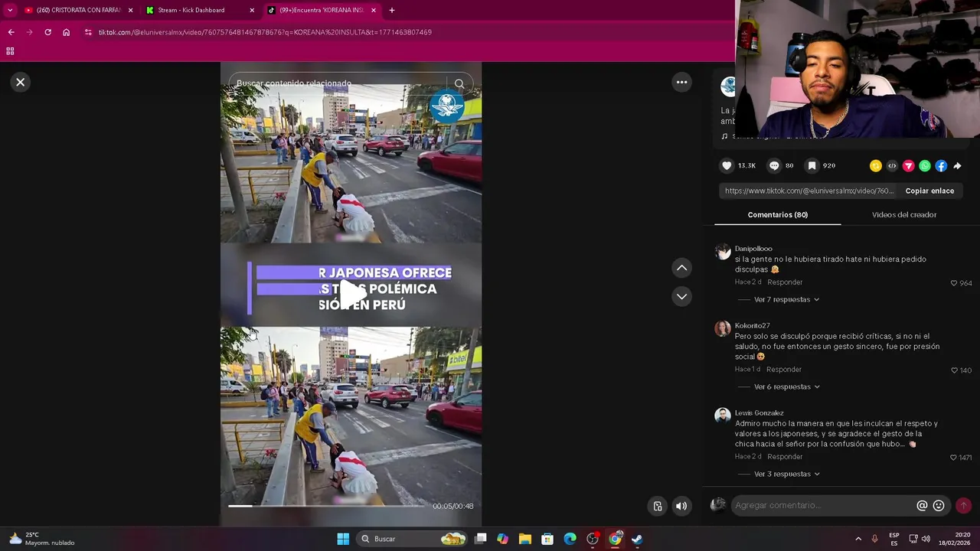The width and height of the screenshot is (980, 551).
Task: Seek on the video progress bar
Action: [x=326, y=506]
